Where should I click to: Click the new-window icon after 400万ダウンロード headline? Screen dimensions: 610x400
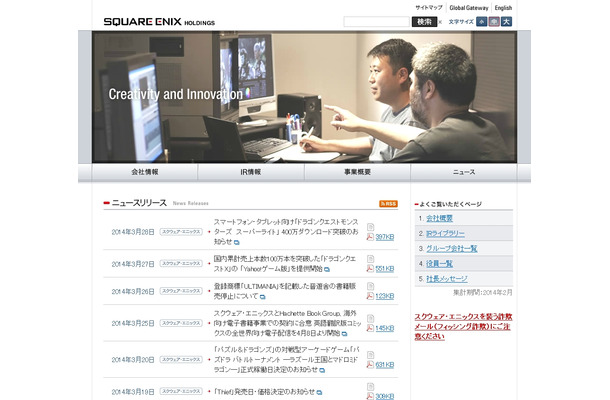[237, 242]
